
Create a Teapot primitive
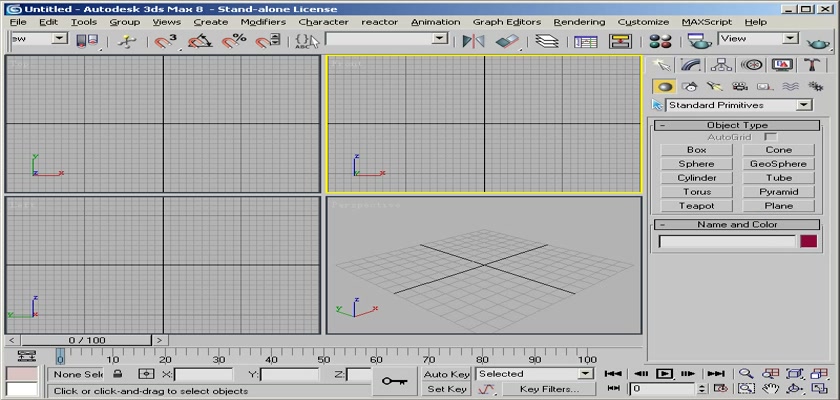pyautogui.click(x=696, y=206)
